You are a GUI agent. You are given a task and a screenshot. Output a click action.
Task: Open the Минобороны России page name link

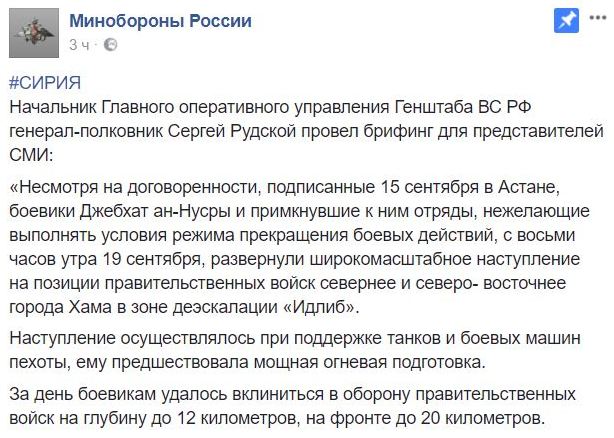(x=161, y=21)
